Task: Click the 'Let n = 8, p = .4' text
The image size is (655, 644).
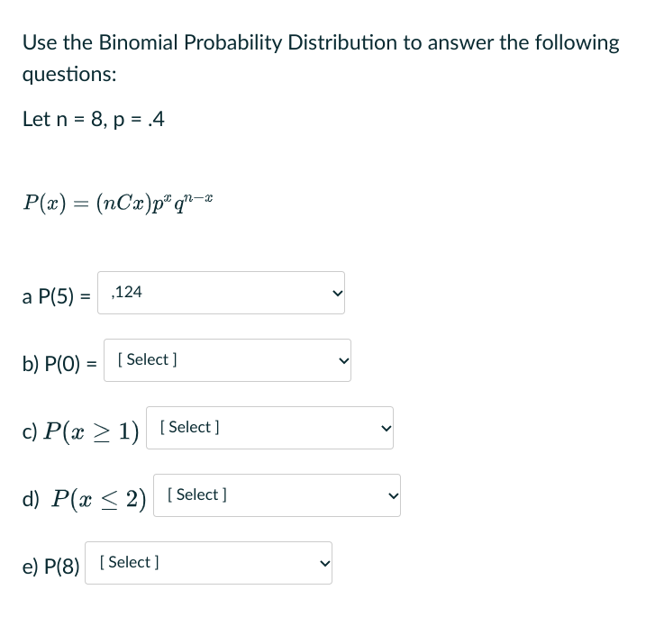Action: (94, 120)
